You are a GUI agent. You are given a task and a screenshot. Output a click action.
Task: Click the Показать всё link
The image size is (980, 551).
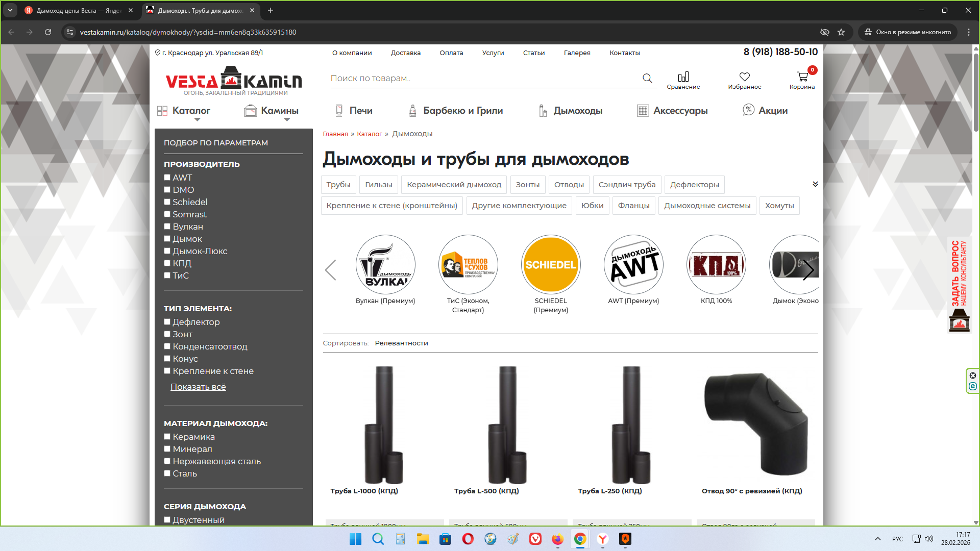click(x=198, y=387)
